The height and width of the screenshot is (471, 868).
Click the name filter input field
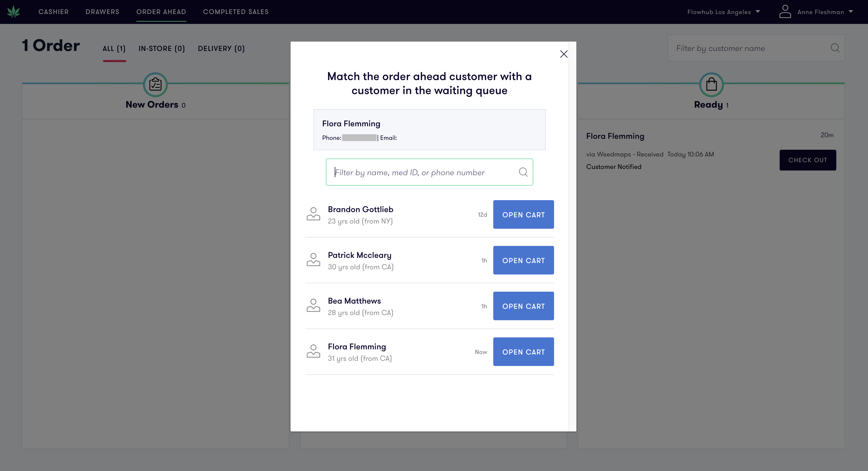tap(421, 172)
